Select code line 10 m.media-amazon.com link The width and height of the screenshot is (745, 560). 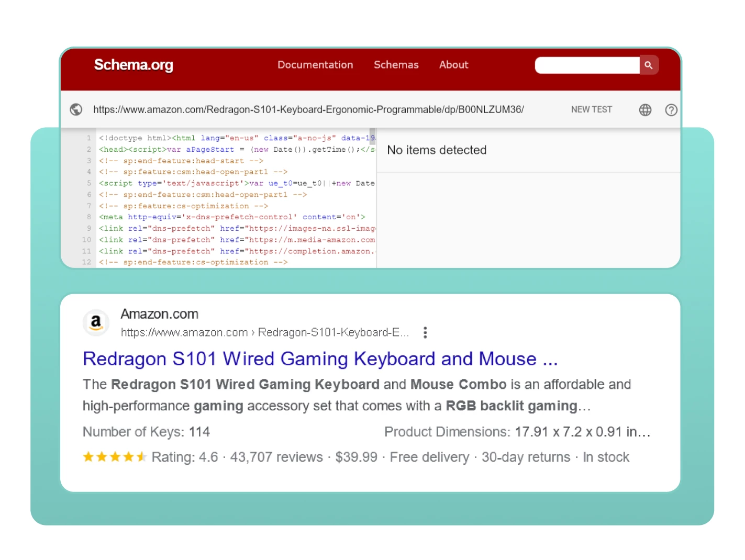[x=237, y=240]
